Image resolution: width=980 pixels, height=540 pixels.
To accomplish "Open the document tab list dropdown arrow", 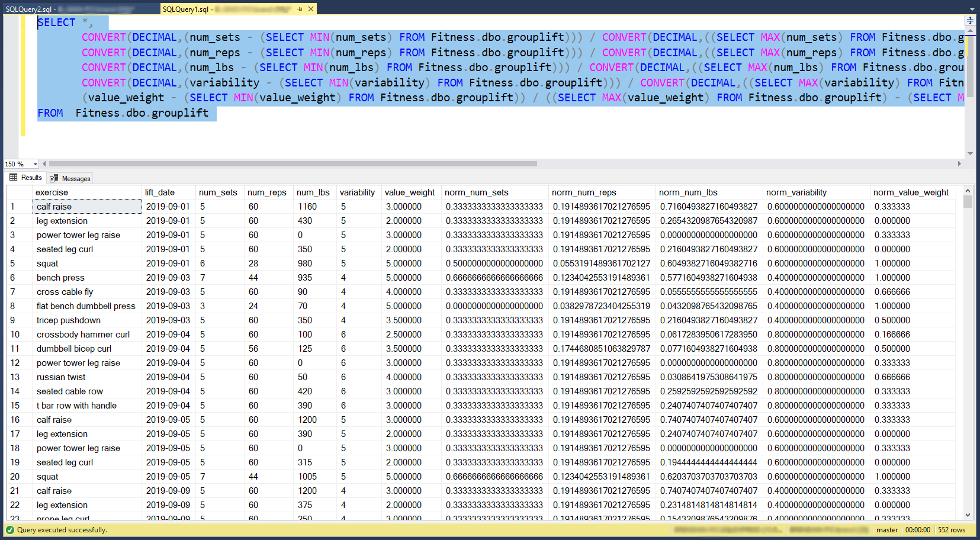I will pyautogui.click(x=972, y=9).
